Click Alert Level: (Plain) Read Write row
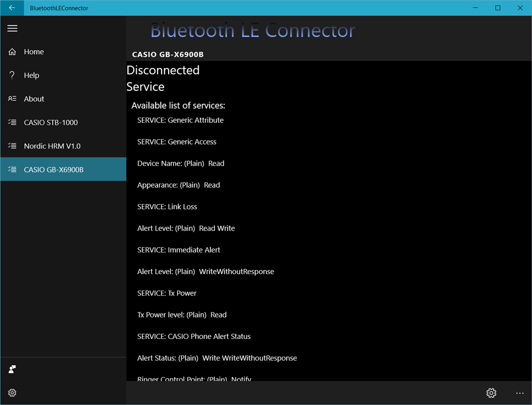 click(186, 228)
